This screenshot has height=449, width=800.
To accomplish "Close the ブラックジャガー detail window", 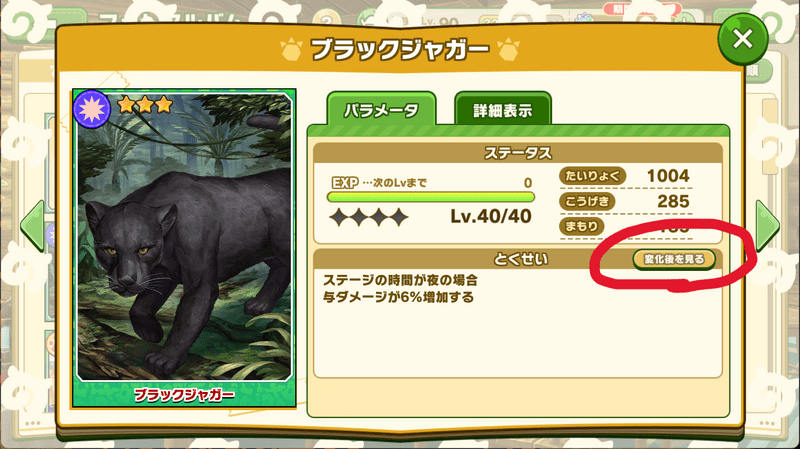I will pos(742,39).
